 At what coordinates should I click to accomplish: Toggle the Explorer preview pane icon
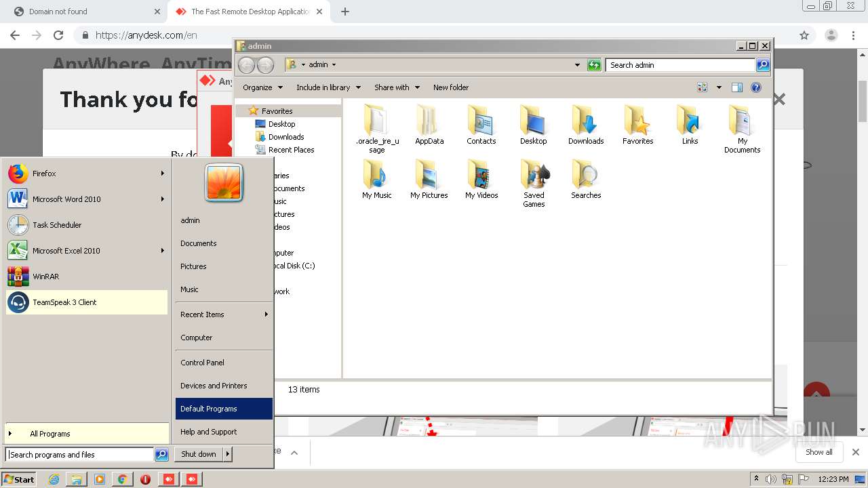[737, 87]
